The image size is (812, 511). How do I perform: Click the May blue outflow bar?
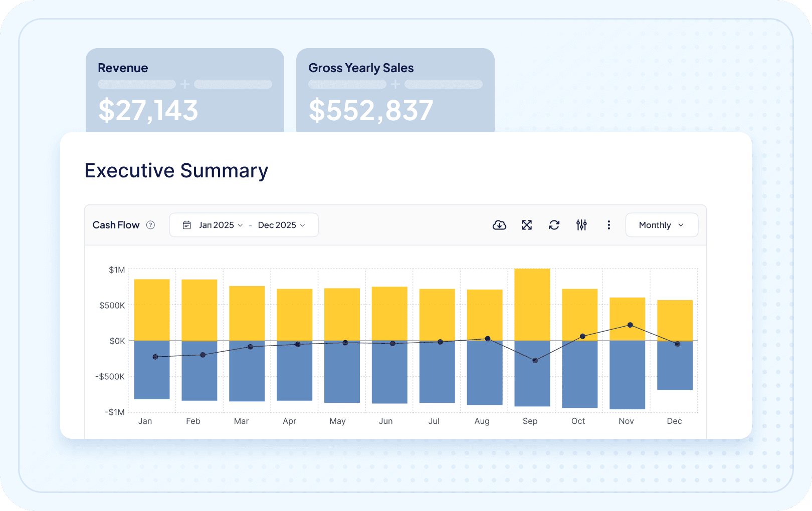click(342, 372)
